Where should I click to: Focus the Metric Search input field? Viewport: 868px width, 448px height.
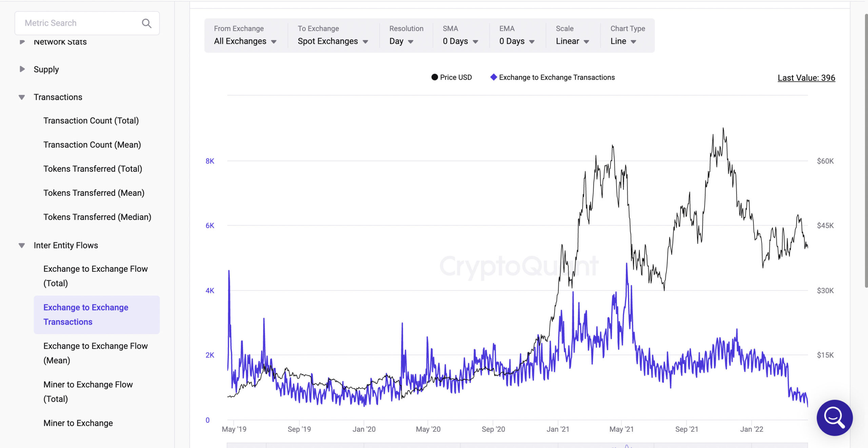pyautogui.click(x=87, y=23)
